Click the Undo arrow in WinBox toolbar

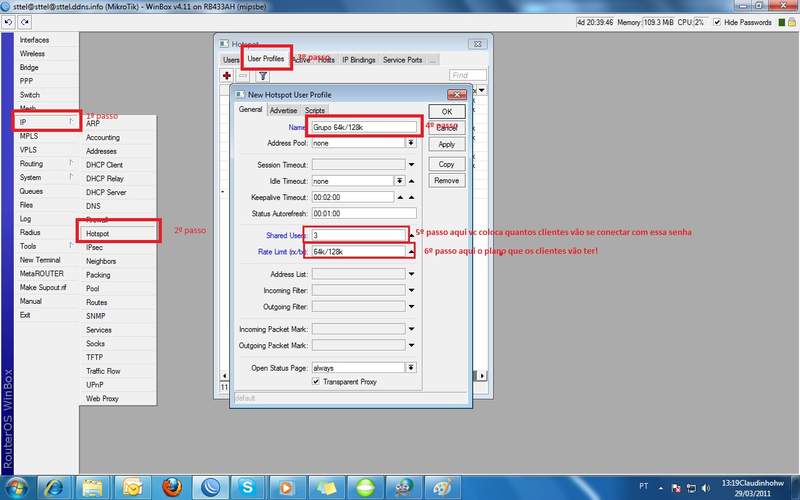(x=9, y=22)
